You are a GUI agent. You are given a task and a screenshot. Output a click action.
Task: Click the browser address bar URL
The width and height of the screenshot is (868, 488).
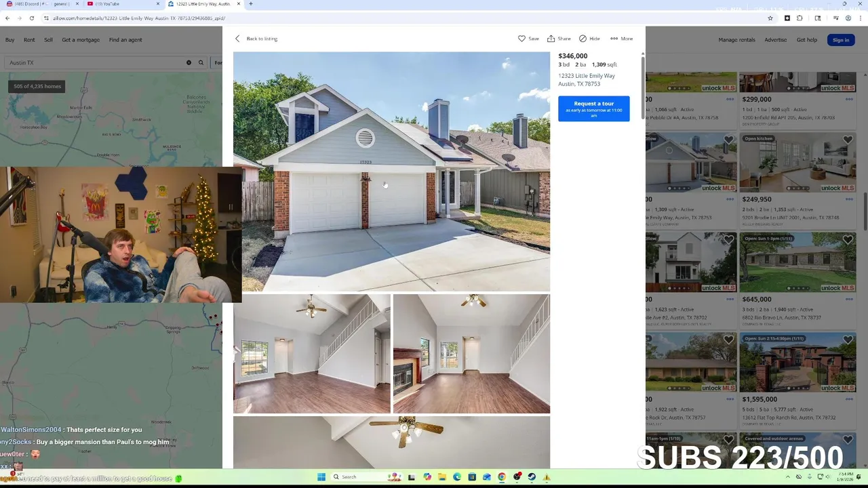point(138,18)
